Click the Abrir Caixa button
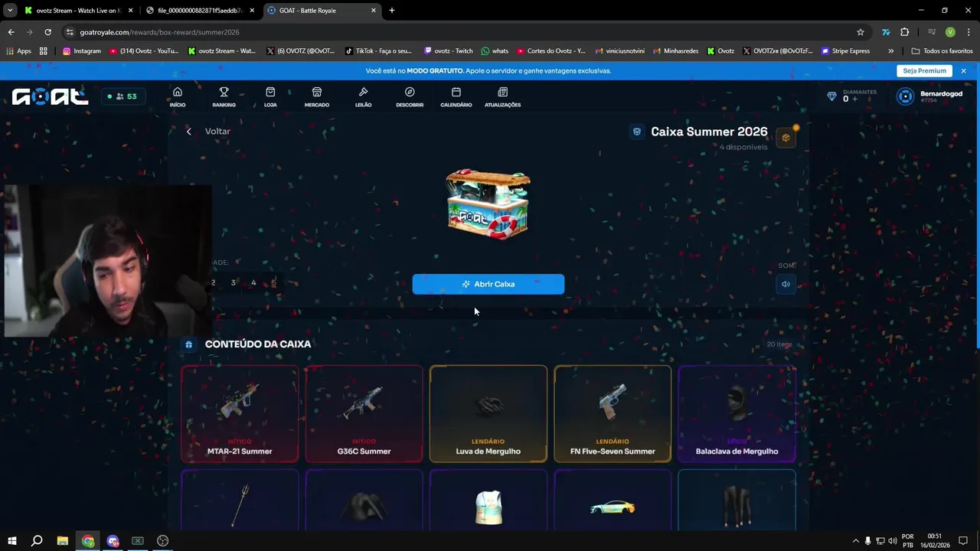Image resolution: width=980 pixels, height=551 pixels. tap(488, 284)
